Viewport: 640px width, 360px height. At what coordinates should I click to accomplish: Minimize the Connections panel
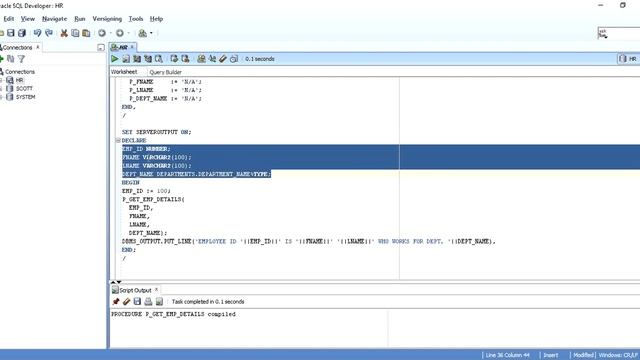pyautogui.click(x=101, y=48)
